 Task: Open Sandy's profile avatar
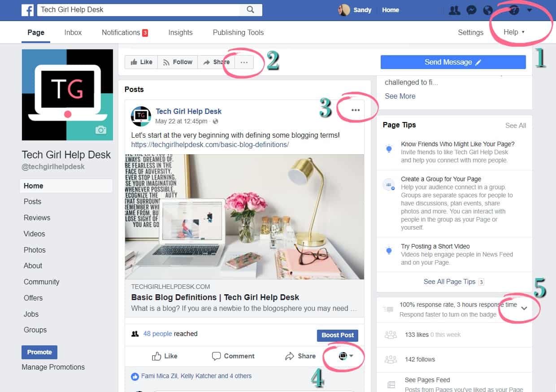(344, 10)
